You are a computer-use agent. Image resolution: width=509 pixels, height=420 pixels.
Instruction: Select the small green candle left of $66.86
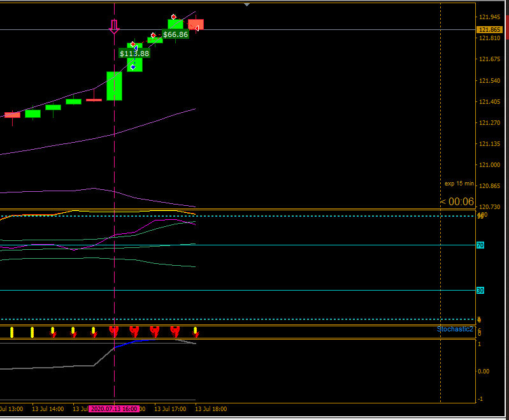[155, 40]
